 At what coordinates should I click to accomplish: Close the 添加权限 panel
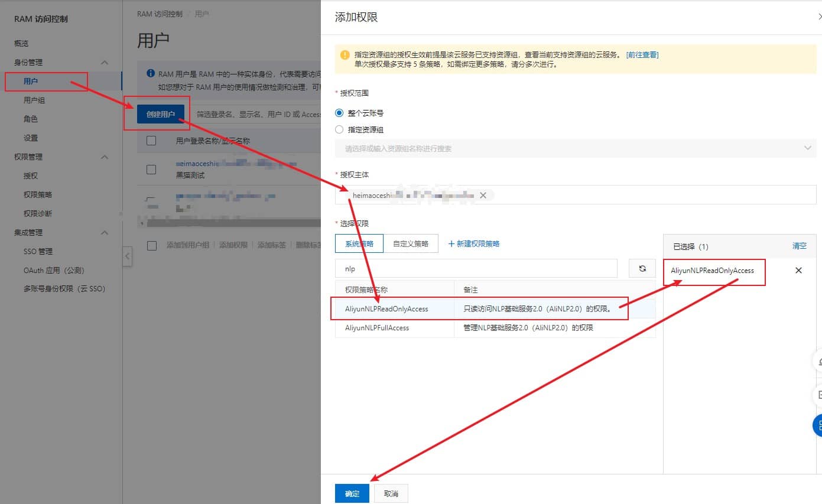click(819, 18)
